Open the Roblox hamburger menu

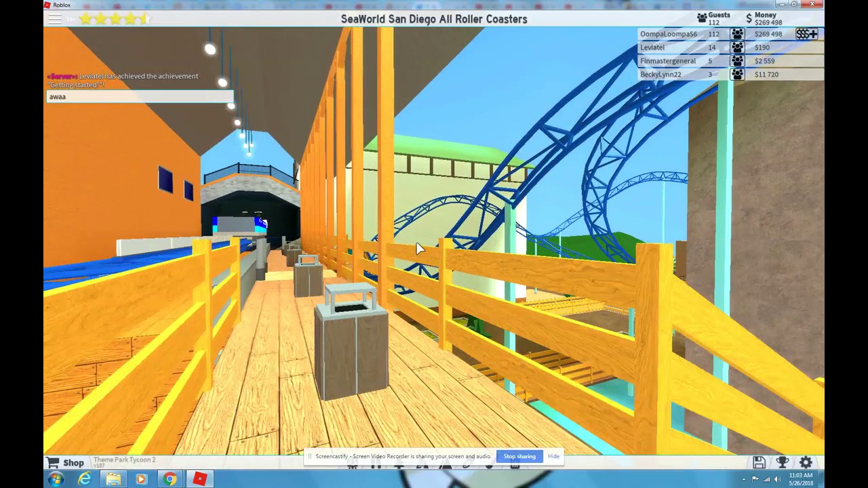(54, 19)
